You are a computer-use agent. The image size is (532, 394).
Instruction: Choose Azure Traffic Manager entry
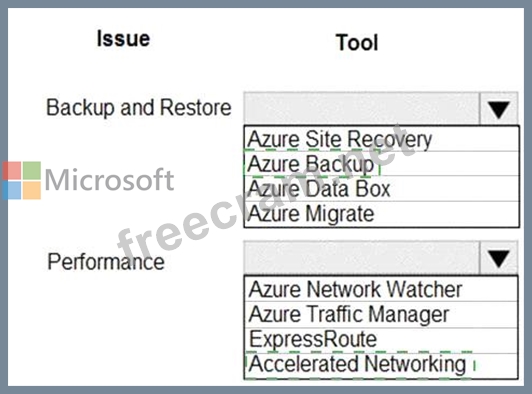point(381,315)
